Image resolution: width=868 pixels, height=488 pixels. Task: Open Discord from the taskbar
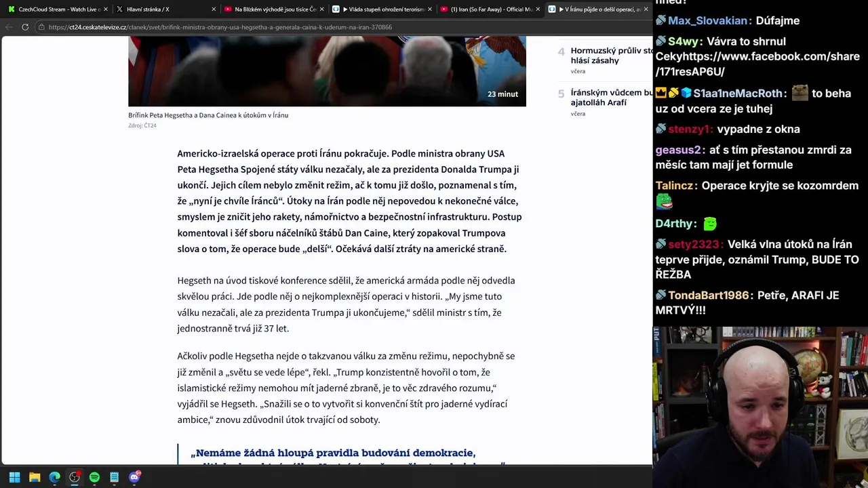click(x=134, y=477)
